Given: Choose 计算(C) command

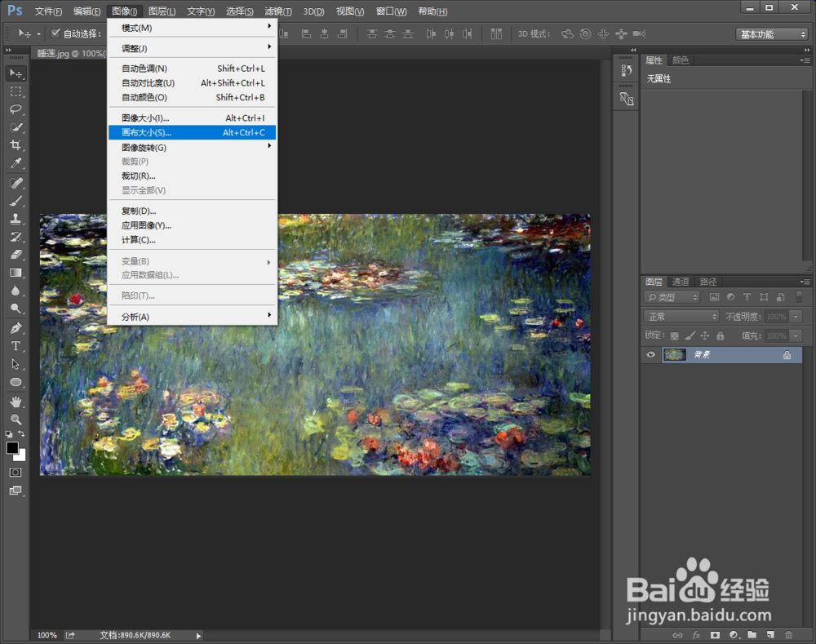Looking at the screenshot, I should [x=192, y=240].
